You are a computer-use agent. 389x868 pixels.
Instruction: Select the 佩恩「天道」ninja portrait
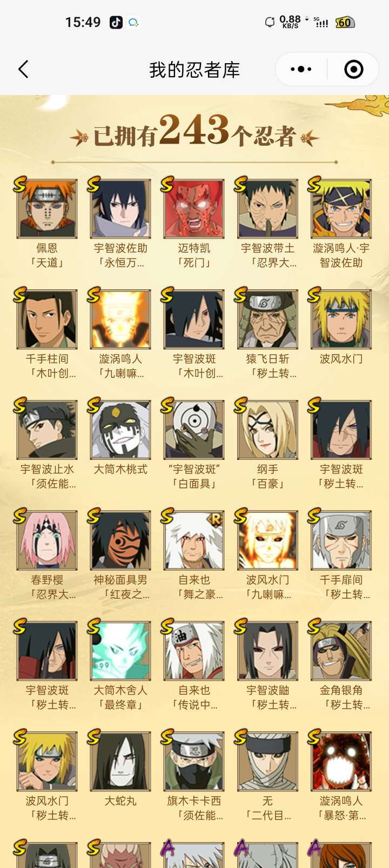[x=47, y=209]
